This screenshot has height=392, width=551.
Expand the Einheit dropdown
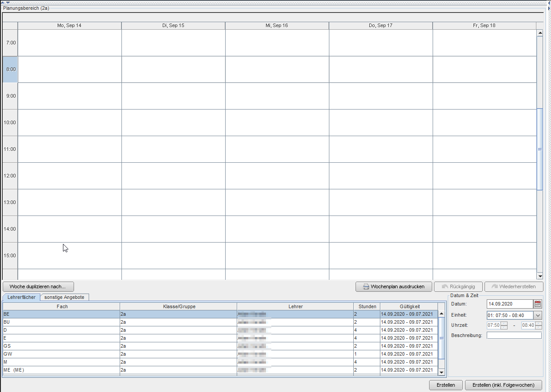538,315
